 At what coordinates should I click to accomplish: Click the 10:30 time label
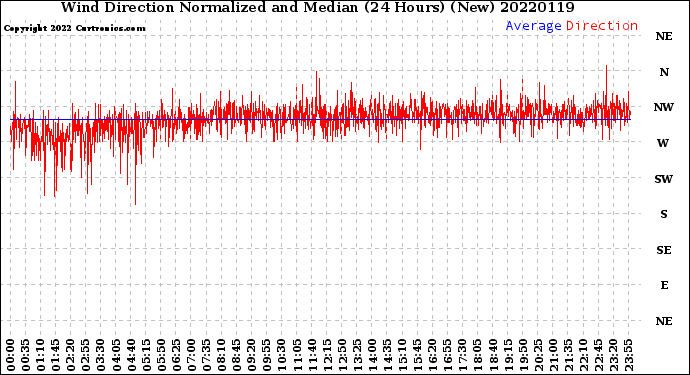[282, 355]
